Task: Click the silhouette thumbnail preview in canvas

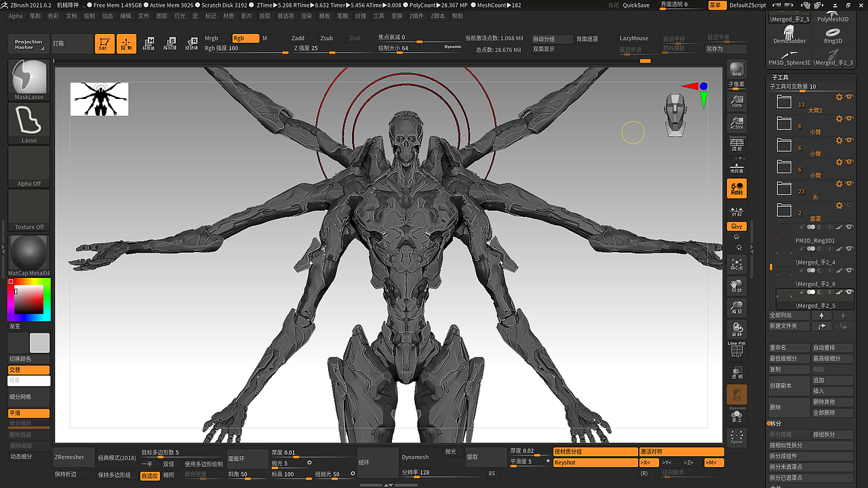Action: tap(99, 99)
